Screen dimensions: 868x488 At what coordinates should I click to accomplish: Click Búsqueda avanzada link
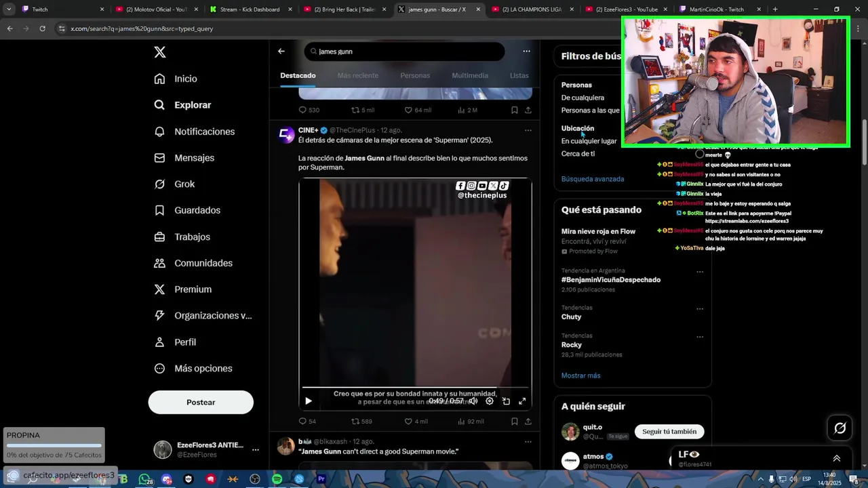point(593,179)
